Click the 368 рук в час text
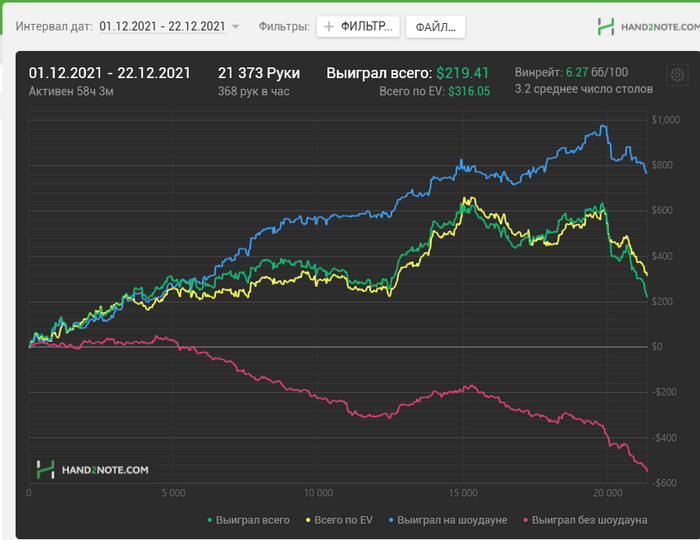Viewport: 700px width, 540px height. (x=254, y=91)
